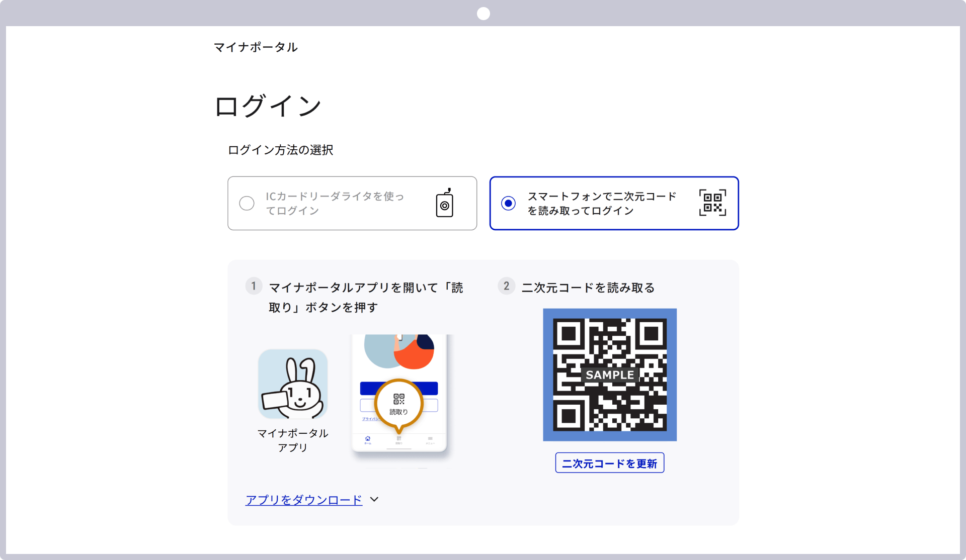966x560 pixels.
Task: Click the IC card reader device icon
Action: (x=444, y=203)
